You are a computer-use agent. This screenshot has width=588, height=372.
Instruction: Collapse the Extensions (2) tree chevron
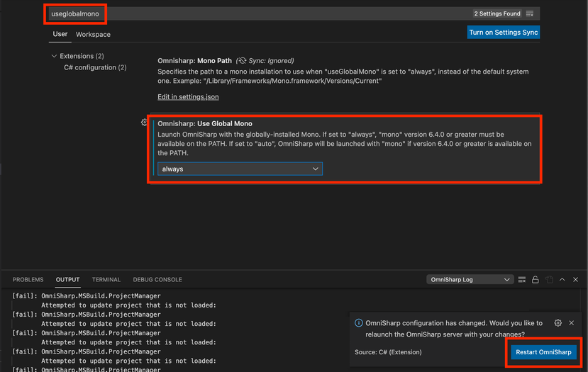point(54,56)
